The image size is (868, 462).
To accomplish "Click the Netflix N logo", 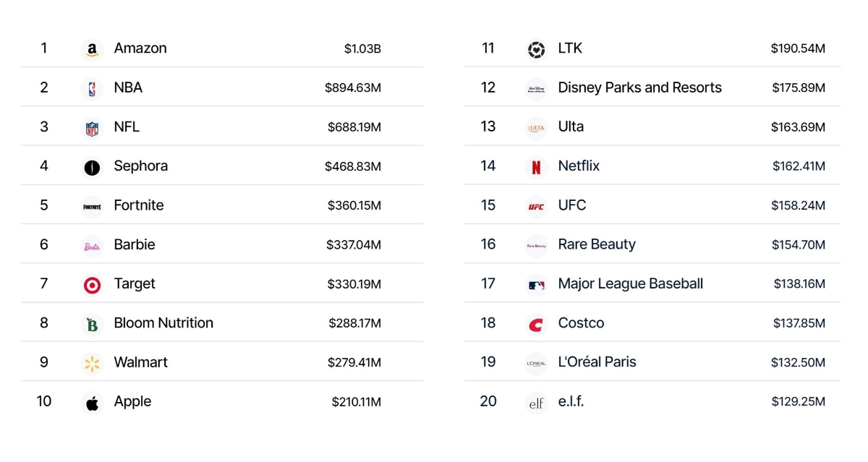I will click(536, 168).
